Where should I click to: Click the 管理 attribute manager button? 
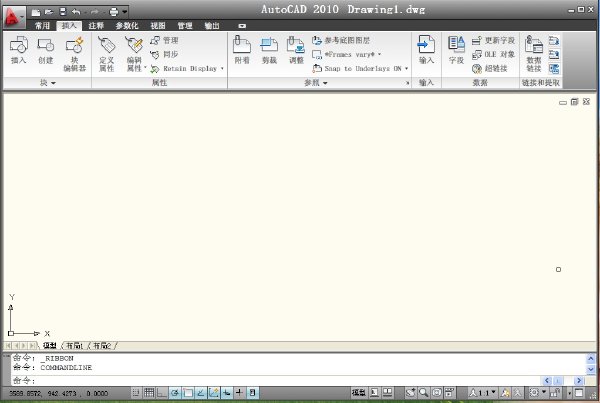[x=164, y=40]
